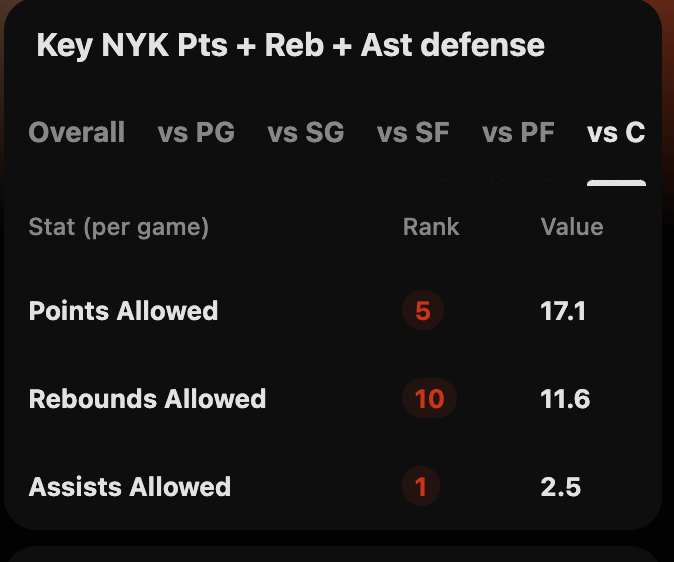Screen dimensions: 674x562
Task: Click the 17.1 points allowed value
Action: pos(563,311)
